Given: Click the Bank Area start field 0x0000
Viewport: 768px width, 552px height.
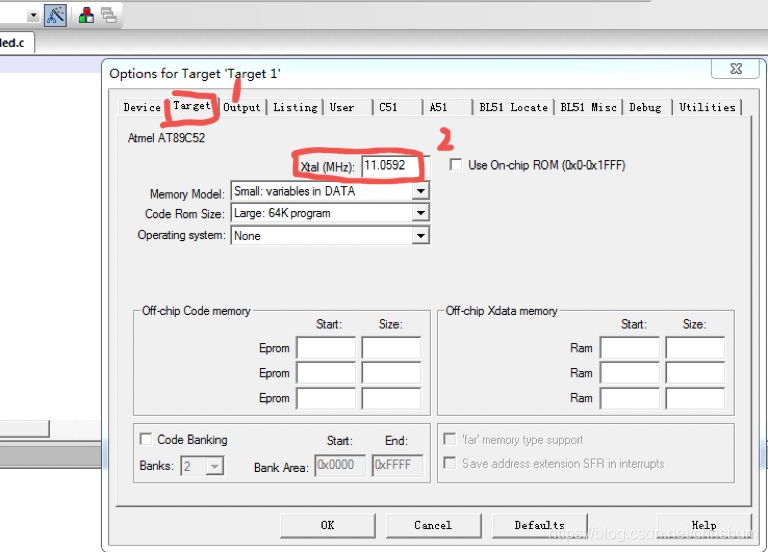Looking at the screenshot, I should [x=340, y=465].
